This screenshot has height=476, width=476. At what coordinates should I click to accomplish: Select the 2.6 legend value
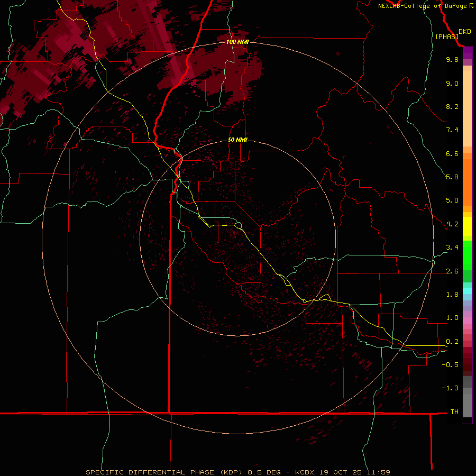(452, 271)
